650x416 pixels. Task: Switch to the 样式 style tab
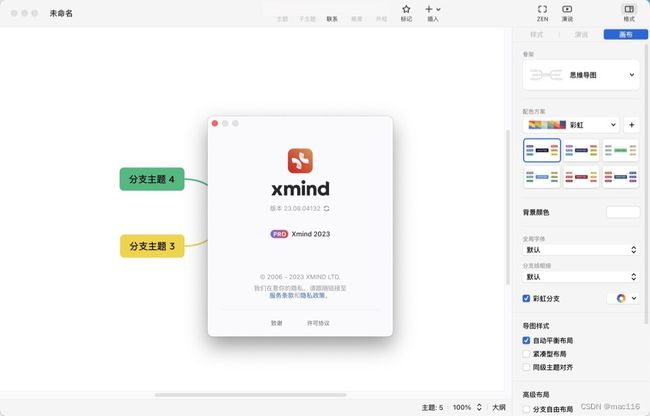tap(536, 35)
